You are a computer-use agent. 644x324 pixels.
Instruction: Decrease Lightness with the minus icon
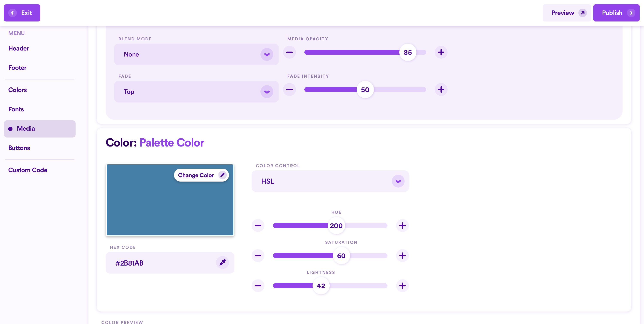(258, 286)
